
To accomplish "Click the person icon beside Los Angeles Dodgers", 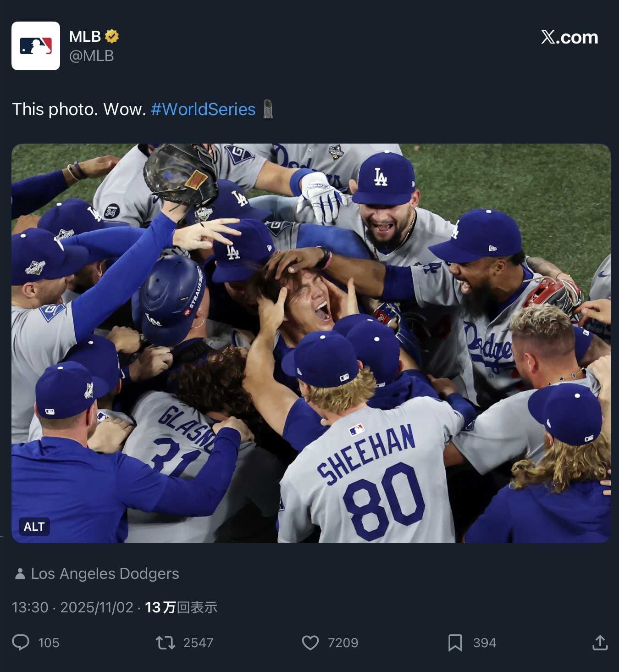I will pyautogui.click(x=20, y=573).
